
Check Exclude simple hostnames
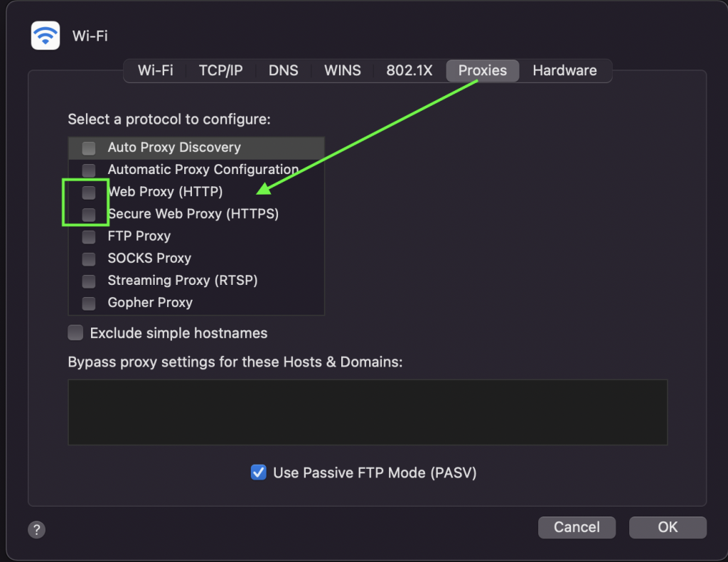(x=75, y=333)
